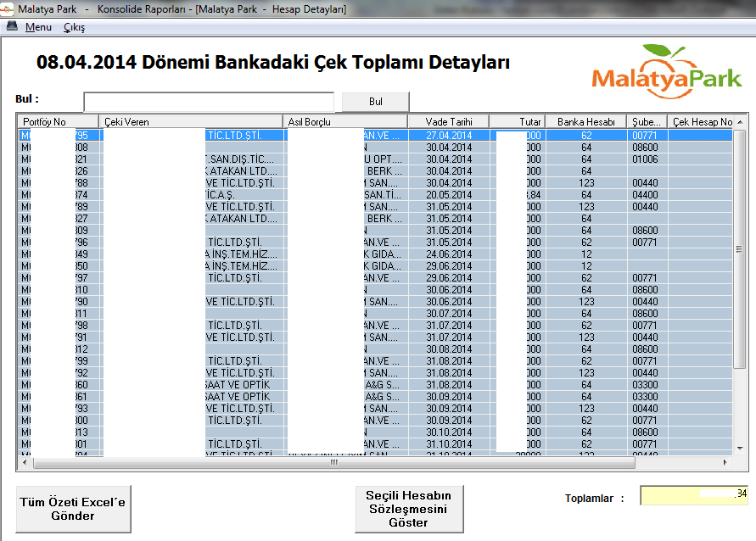Click the MalatyaPark logo
This screenshot has width=756, height=541.
tap(667, 71)
